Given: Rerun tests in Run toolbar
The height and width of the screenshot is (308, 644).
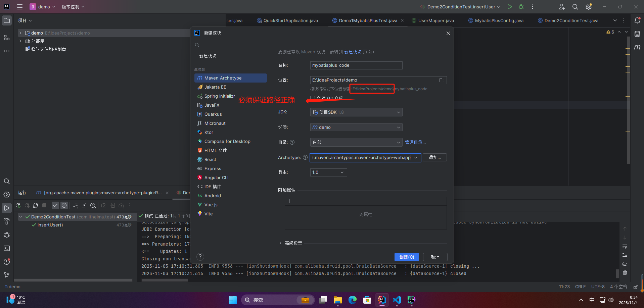Looking at the screenshot, I should click(18, 205).
